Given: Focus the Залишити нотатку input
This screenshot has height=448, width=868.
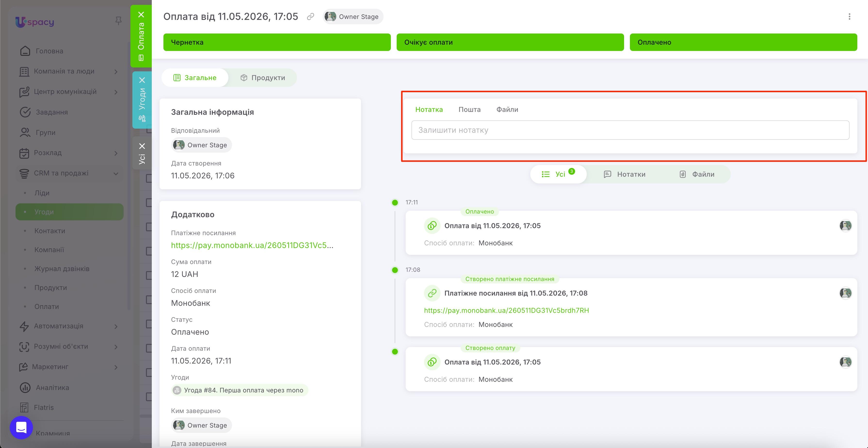Looking at the screenshot, I should tap(630, 130).
